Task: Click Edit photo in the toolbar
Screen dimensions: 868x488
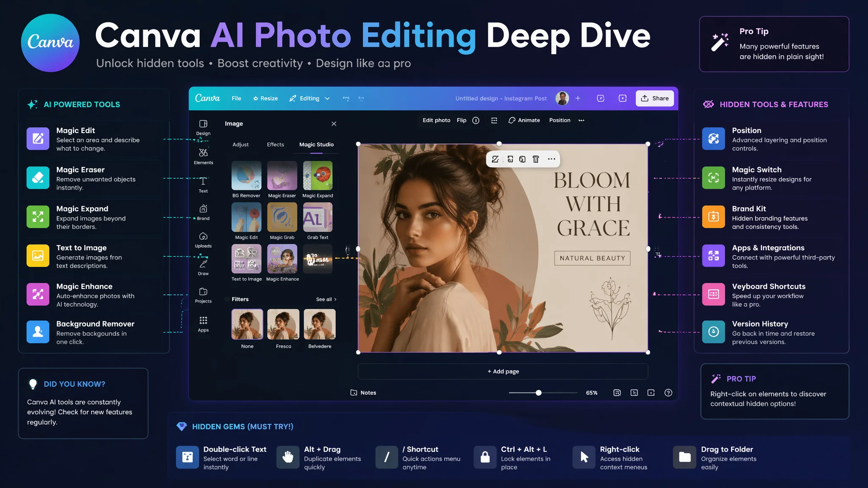Action: click(436, 120)
